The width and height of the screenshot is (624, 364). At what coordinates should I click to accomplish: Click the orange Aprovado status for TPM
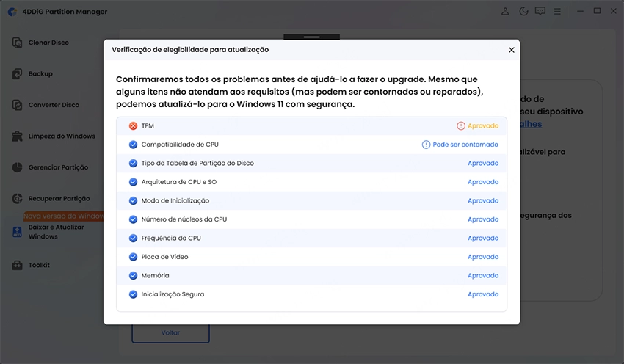click(x=483, y=125)
